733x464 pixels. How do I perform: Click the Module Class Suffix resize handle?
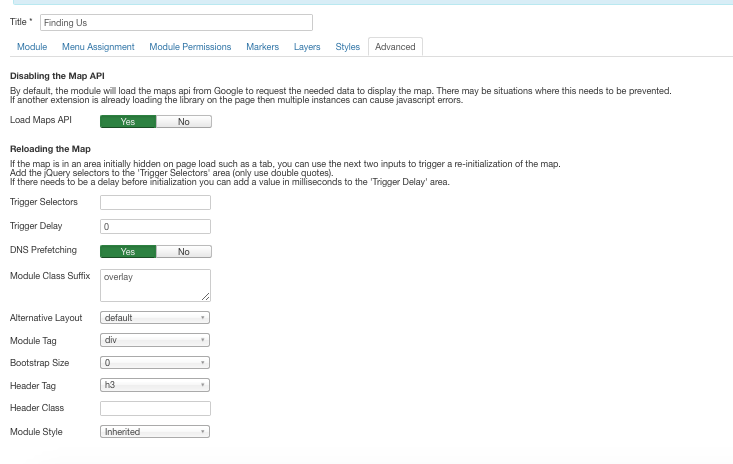coord(206,297)
